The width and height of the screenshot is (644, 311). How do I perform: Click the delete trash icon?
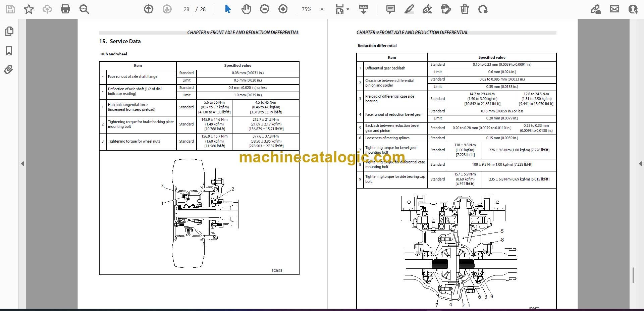click(465, 9)
